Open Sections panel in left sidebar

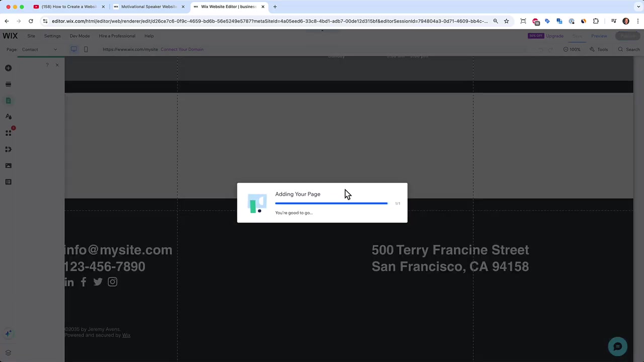8,84
